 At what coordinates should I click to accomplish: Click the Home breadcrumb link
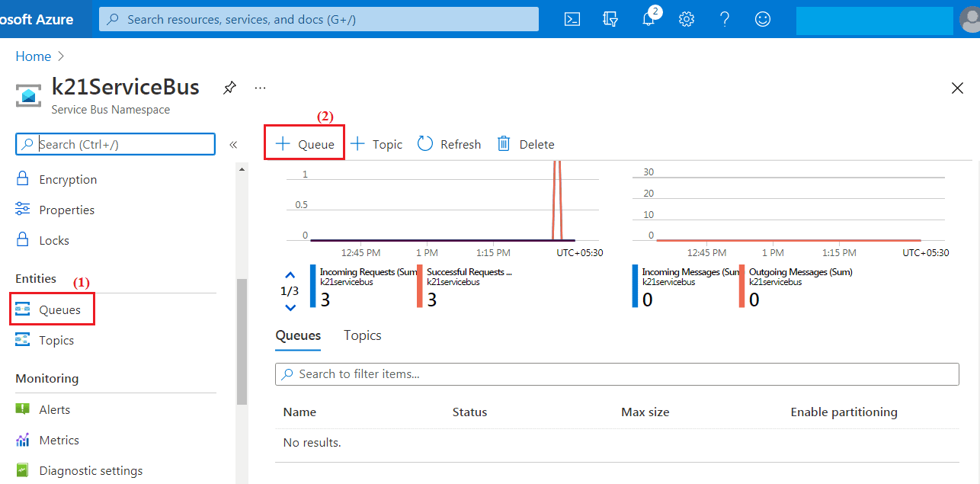point(34,56)
